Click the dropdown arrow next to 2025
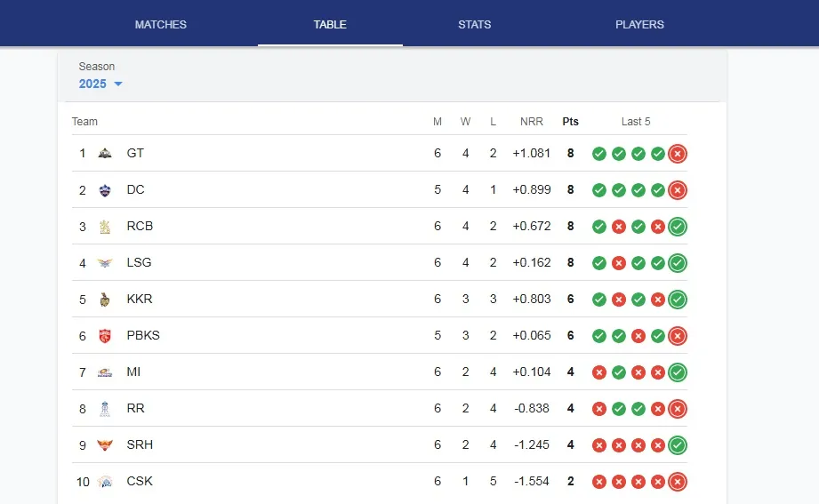This screenshot has height=504, width=819. coord(118,84)
